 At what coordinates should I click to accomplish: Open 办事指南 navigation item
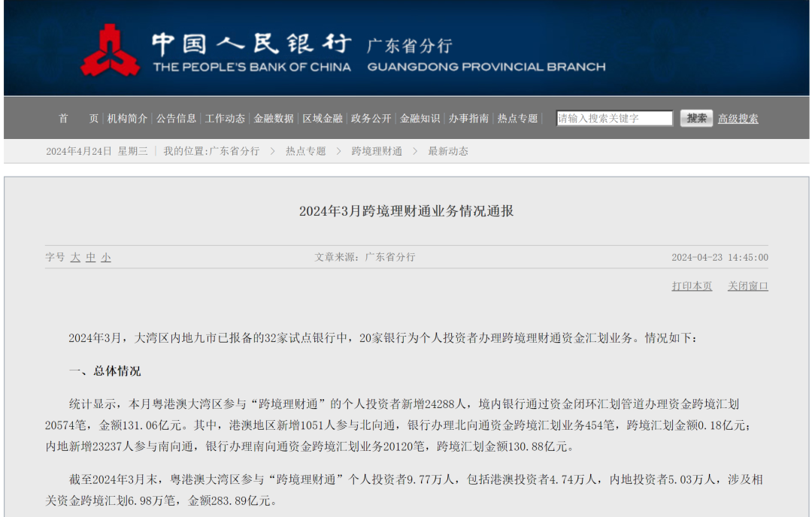[469, 119]
